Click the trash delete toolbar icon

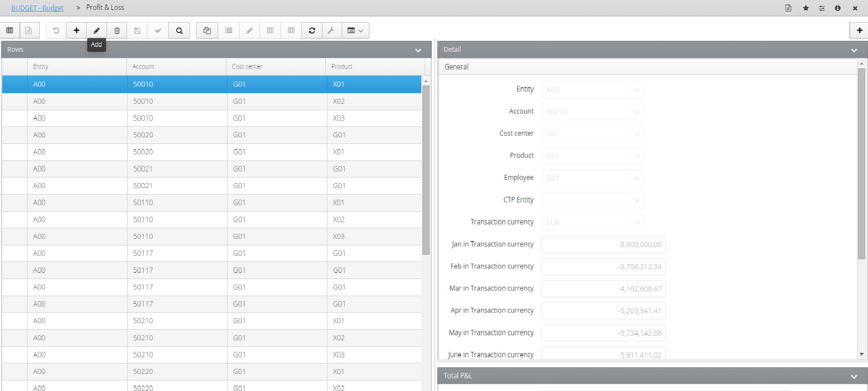pos(117,30)
